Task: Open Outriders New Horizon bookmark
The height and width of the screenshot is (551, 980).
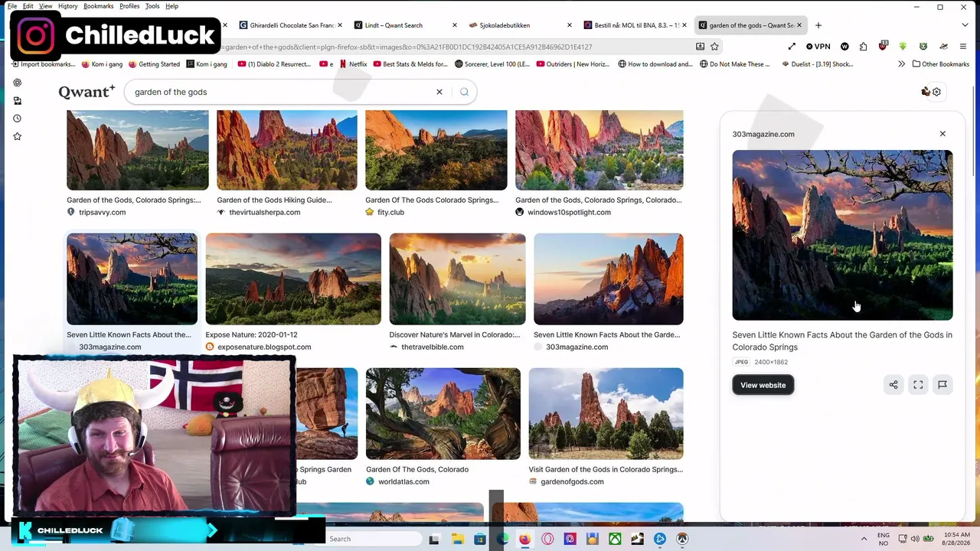Action: click(573, 64)
